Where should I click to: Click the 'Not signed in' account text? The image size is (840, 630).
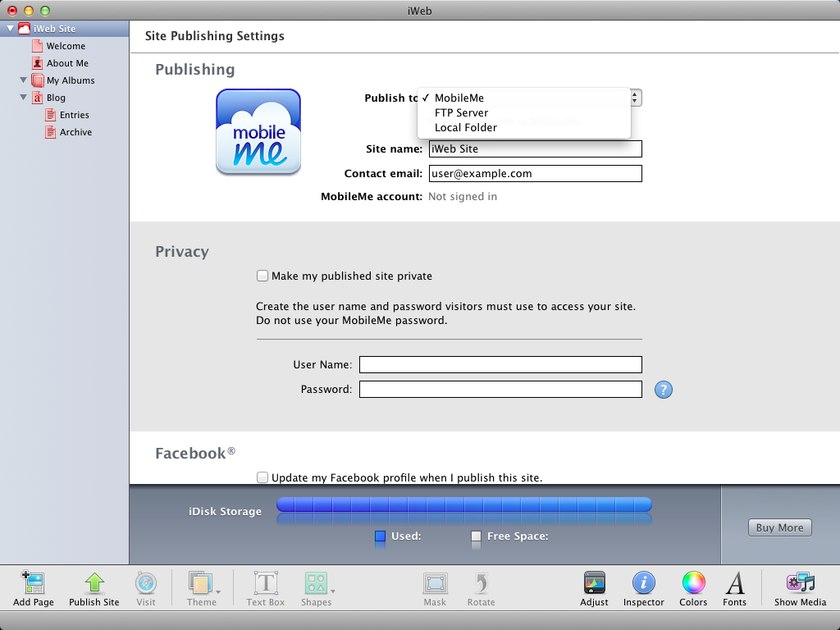[463, 197]
